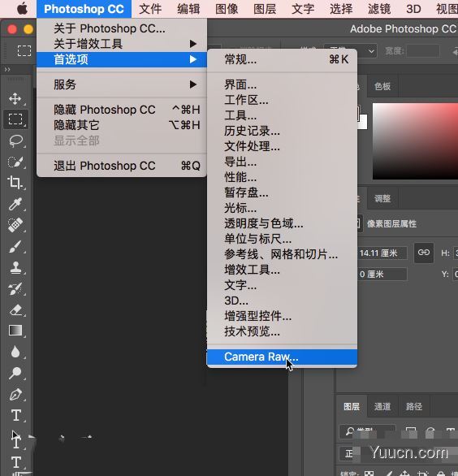Viewport: 458px width, 476px height.
Task: Select the Move tool
Action: pos(15,99)
